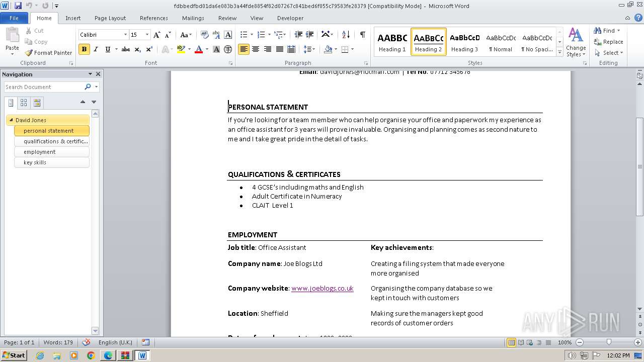Viewport: 644px width, 362px height.
Task: Toggle Show/Hide paragraph marks
Action: 362,35
